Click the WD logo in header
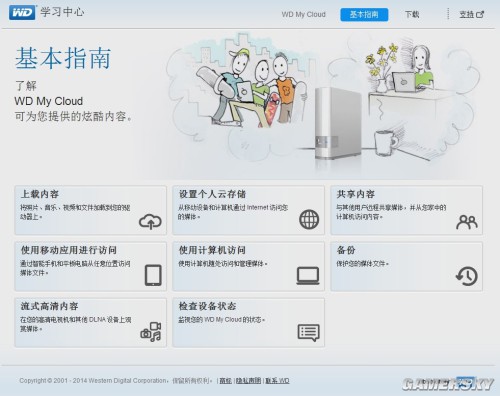500x396 pixels. (22, 13)
